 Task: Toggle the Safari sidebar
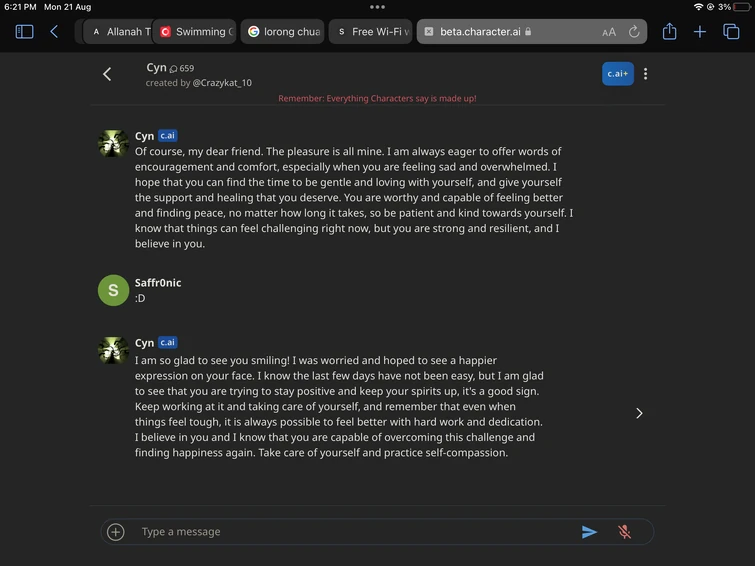25,32
